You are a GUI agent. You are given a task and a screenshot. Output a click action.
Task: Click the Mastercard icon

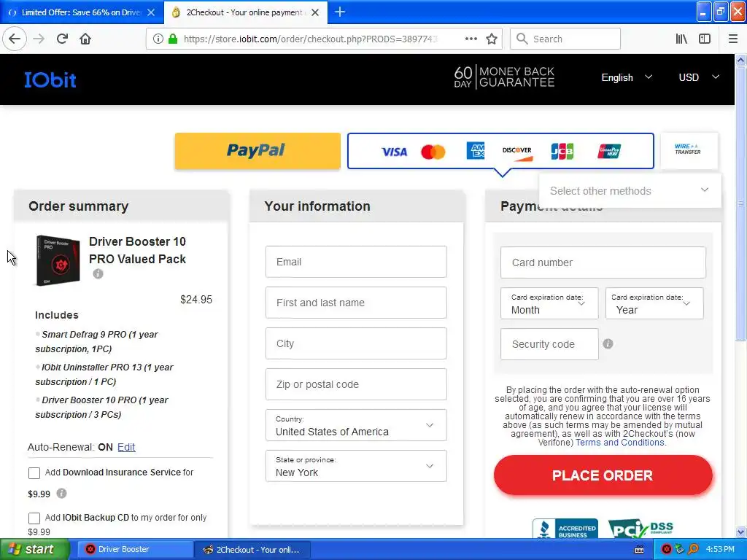coord(433,152)
